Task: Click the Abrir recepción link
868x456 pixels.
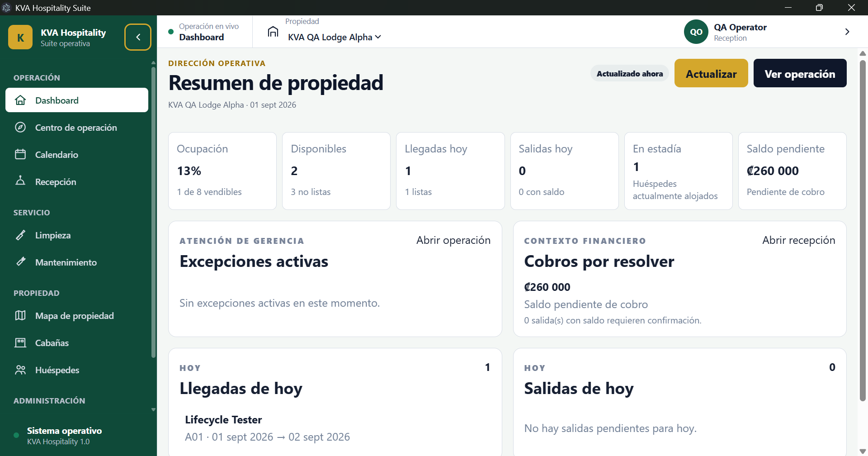Action: tap(799, 240)
